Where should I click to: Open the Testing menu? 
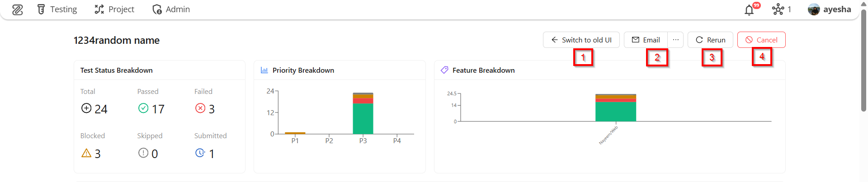(x=57, y=9)
